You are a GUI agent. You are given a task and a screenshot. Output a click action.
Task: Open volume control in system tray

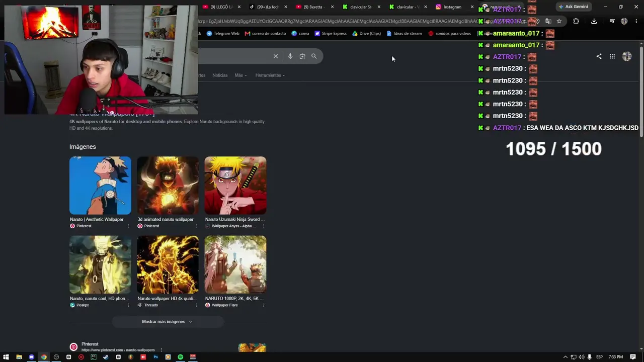coord(582,357)
